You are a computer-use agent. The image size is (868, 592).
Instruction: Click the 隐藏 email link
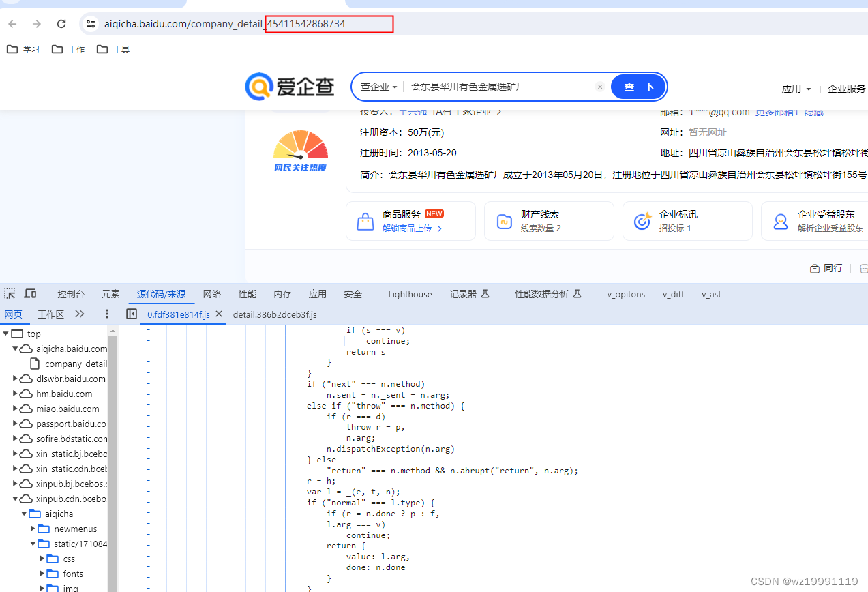coord(814,112)
